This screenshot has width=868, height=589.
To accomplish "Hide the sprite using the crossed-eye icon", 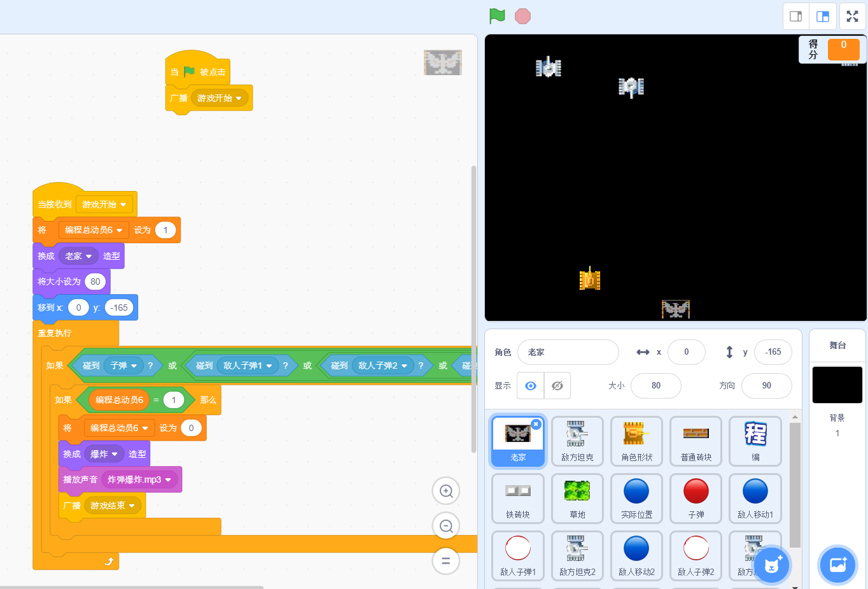I will click(557, 386).
